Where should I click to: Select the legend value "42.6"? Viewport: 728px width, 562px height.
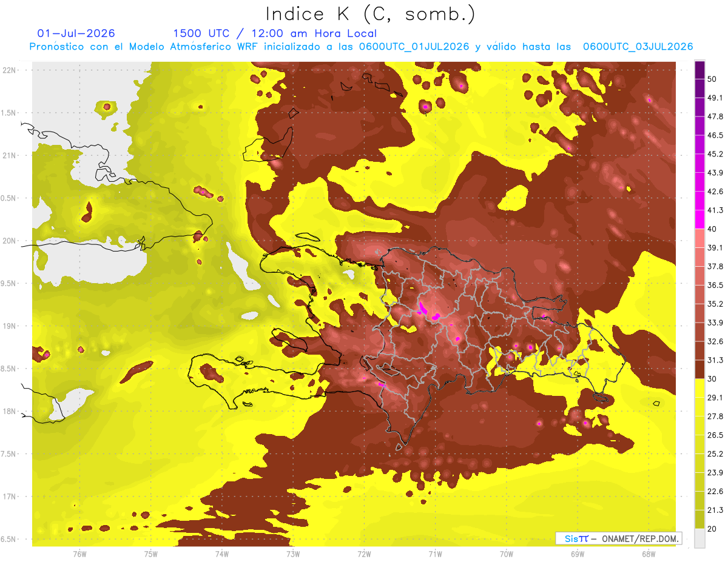pos(715,192)
